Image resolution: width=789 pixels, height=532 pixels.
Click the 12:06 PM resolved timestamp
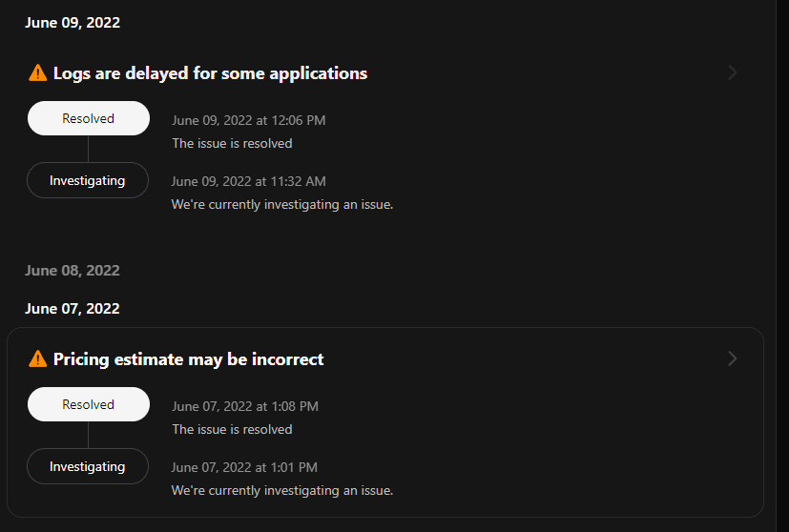point(249,121)
